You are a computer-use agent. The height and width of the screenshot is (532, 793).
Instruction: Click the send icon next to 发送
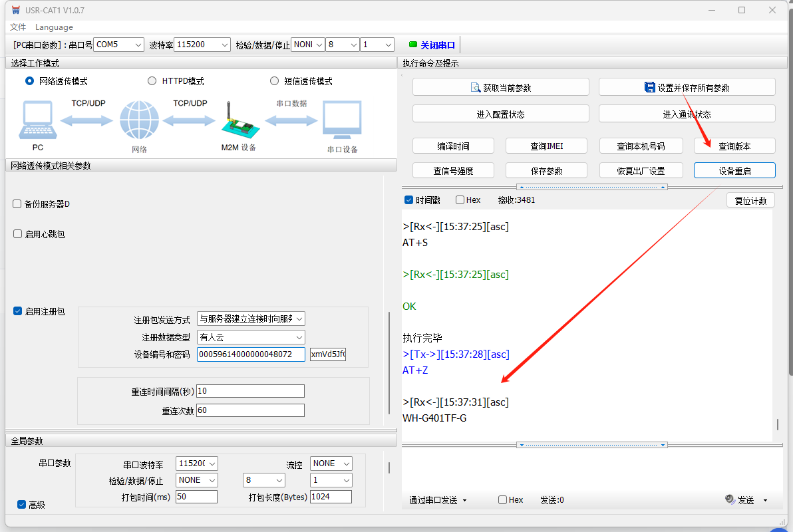[x=730, y=499]
